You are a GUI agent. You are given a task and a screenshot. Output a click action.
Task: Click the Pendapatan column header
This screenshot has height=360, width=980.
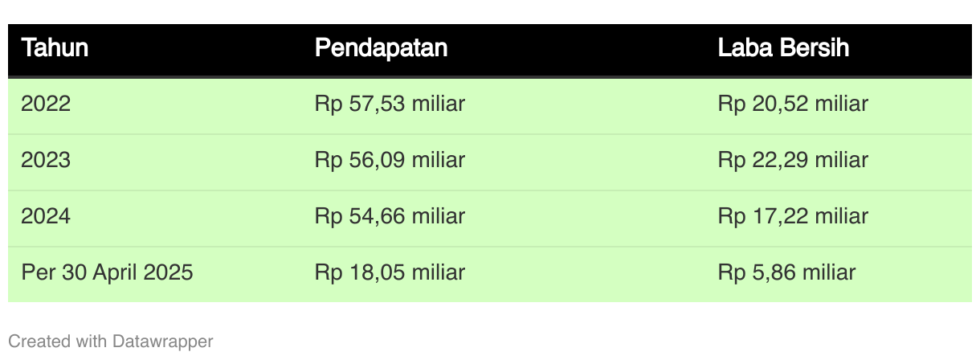click(x=381, y=48)
